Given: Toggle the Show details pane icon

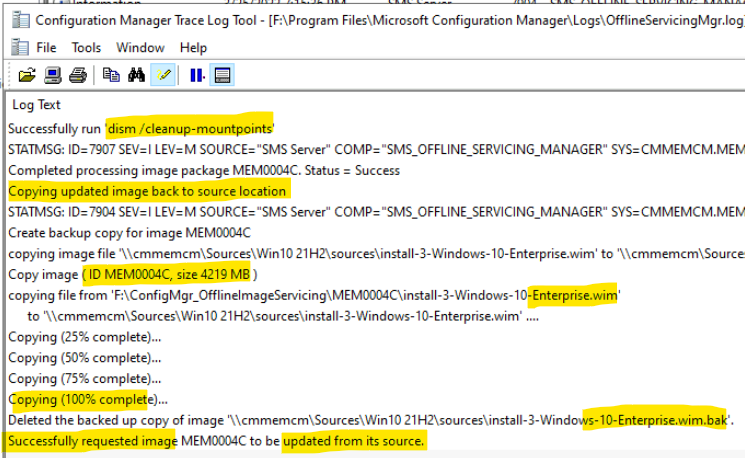Looking at the screenshot, I should (x=222, y=75).
